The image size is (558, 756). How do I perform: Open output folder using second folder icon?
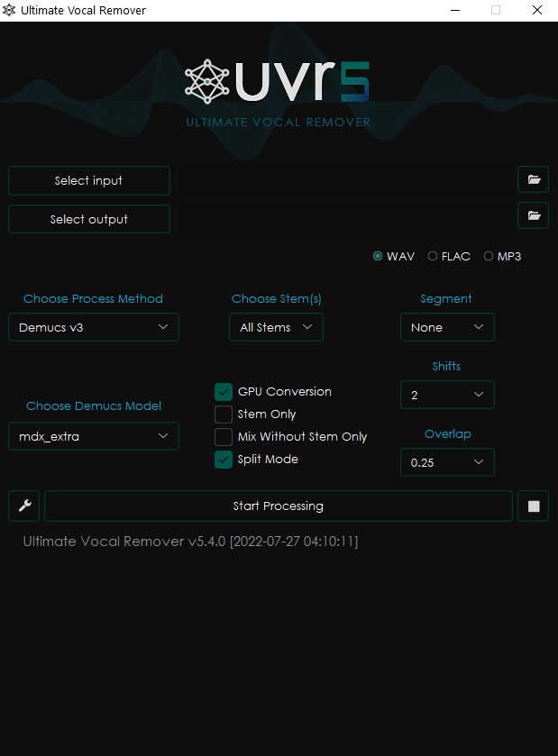coord(534,215)
